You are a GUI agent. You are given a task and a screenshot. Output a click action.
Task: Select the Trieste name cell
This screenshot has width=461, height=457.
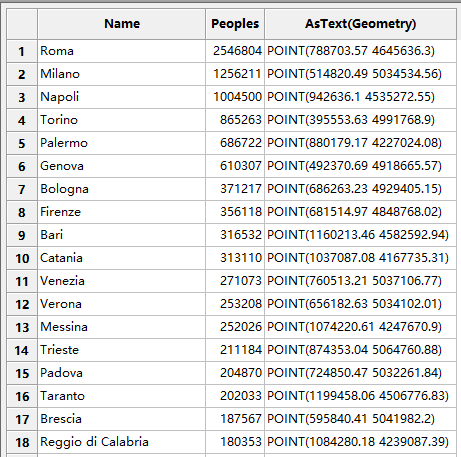[x=122, y=350]
